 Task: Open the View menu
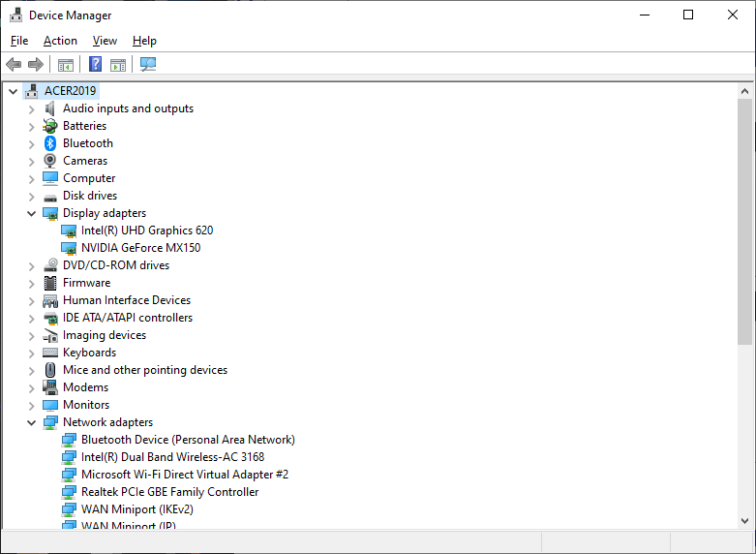[105, 41]
